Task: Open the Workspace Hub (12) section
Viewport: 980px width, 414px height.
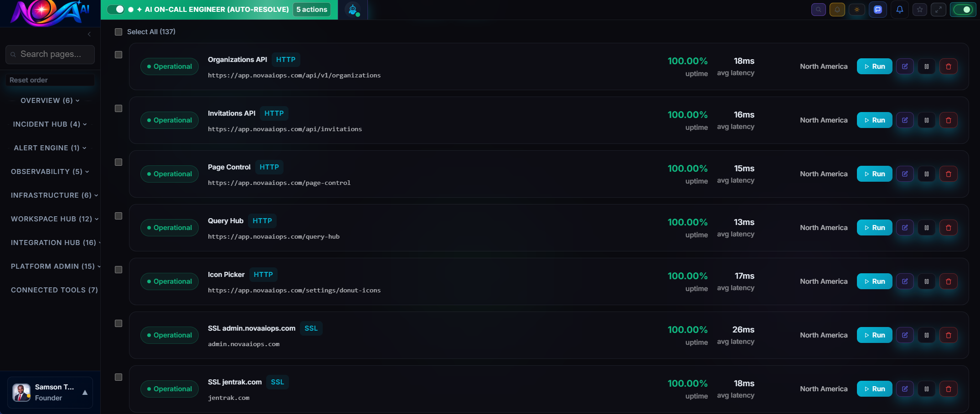Action: [54, 219]
